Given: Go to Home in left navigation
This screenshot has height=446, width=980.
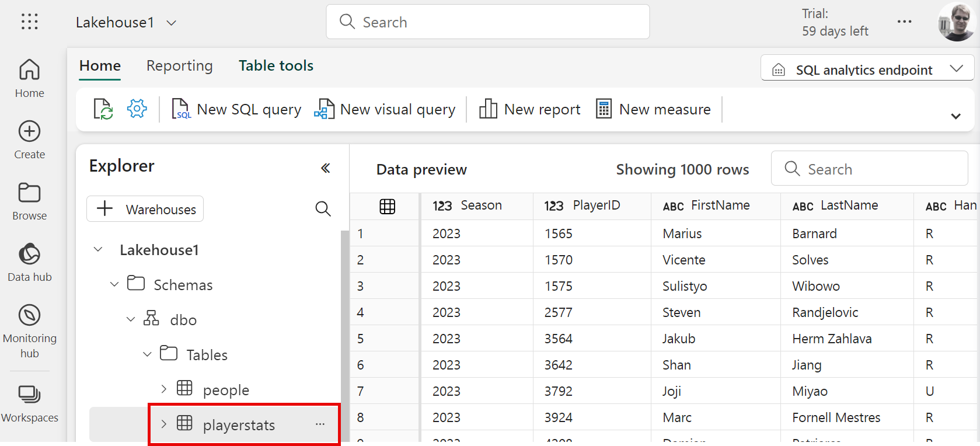Looking at the screenshot, I should 29,78.
